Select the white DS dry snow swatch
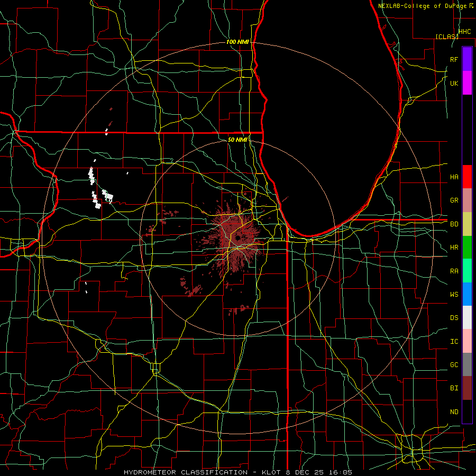Image resolution: width=476 pixels, height=476 pixels. click(x=467, y=317)
